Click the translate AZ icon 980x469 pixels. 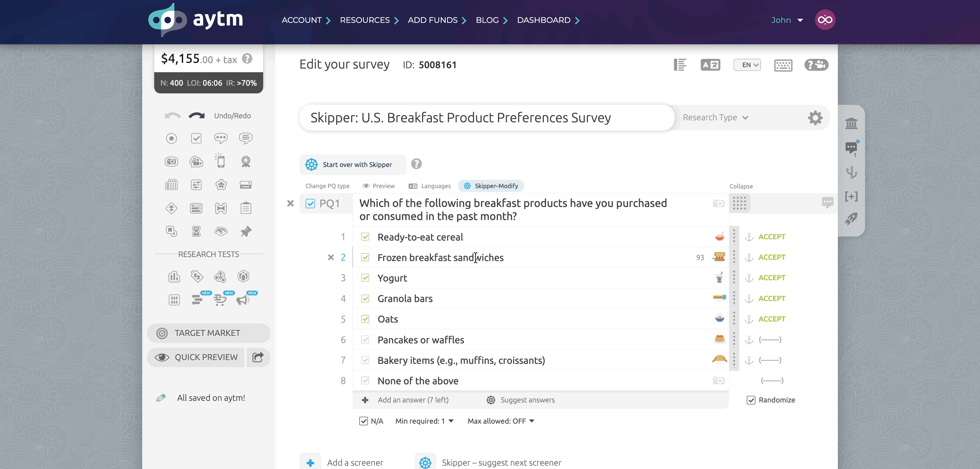click(710, 65)
